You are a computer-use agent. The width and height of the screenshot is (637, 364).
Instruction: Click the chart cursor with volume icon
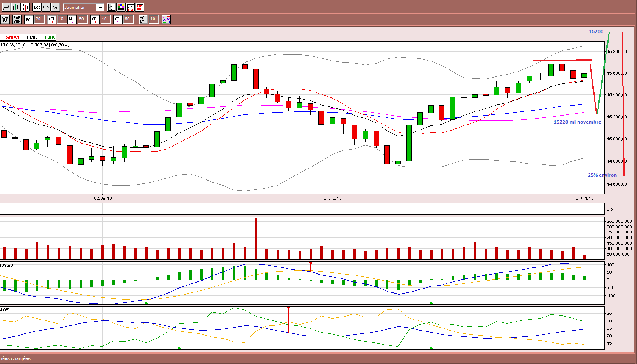pyautogui.click(x=112, y=7)
